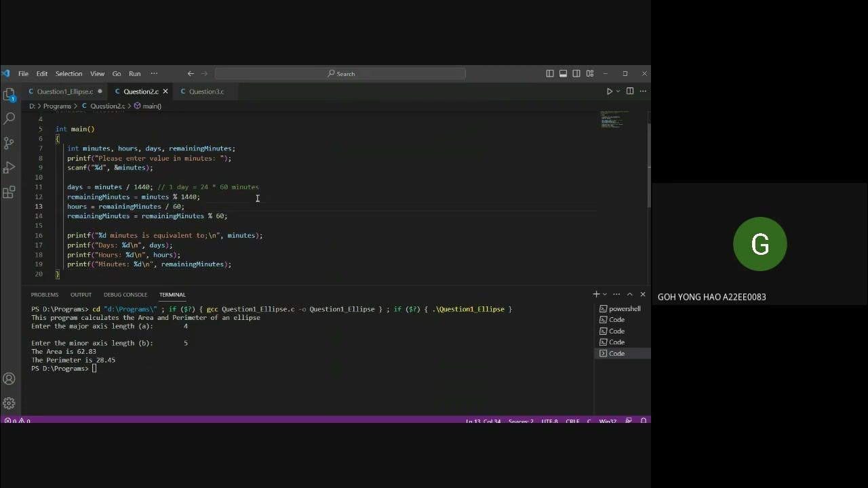Open the View menu
The image size is (868, 488).
(x=97, y=73)
